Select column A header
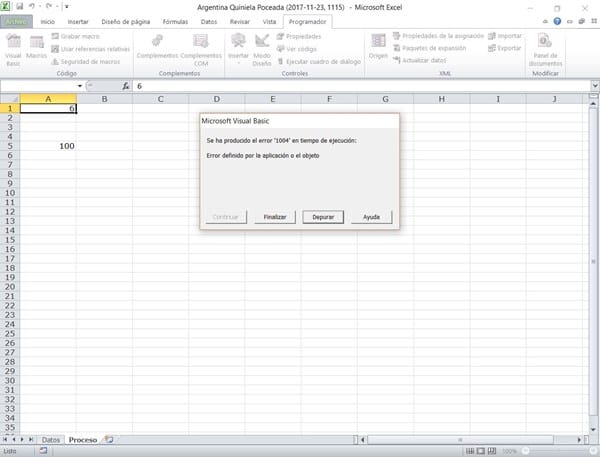This screenshot has width=600, height=457. click(48, 99)
